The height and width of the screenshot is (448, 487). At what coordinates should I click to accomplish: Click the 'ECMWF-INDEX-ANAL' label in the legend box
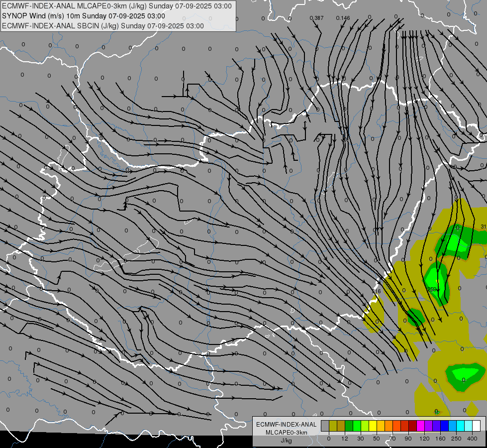click(286, 425)
